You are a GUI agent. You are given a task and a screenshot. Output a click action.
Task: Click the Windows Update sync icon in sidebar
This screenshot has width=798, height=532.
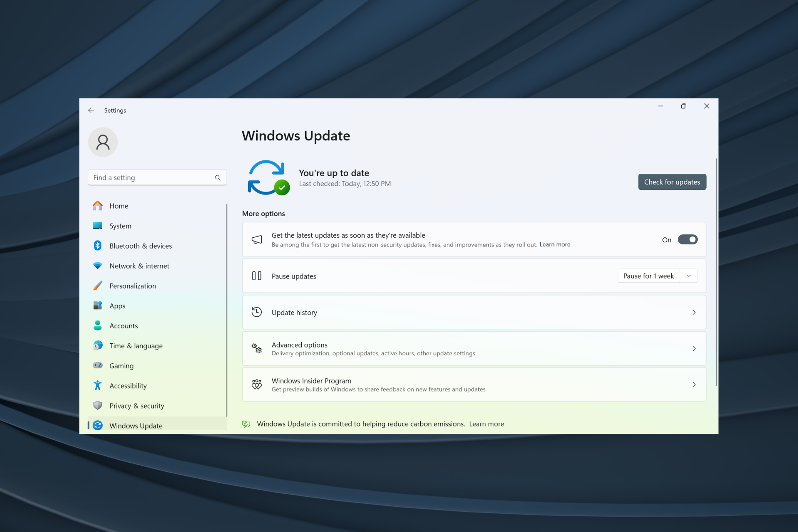(98, 425)
